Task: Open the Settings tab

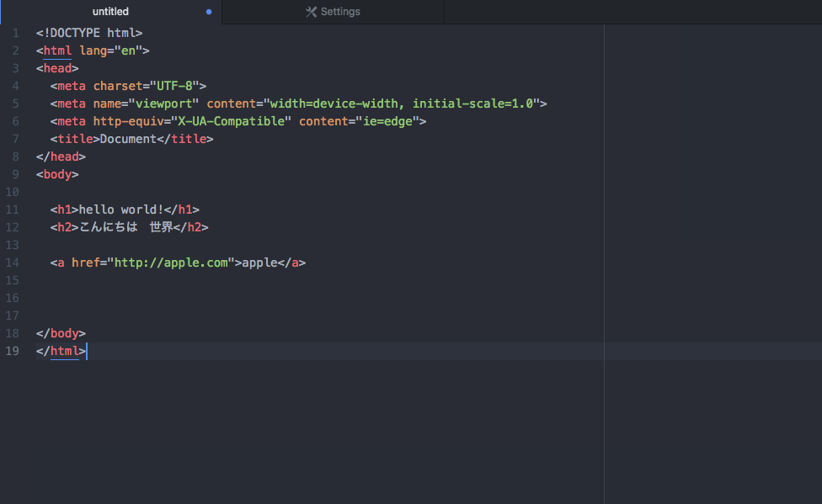Action: (333, 12)
